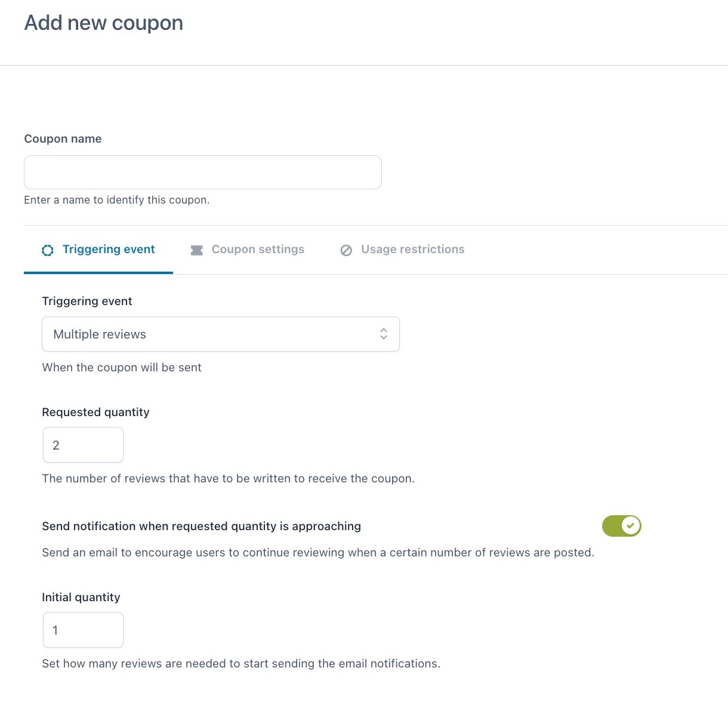
Task: Click the up-down chevron in the event select
Action: point(384,334)
